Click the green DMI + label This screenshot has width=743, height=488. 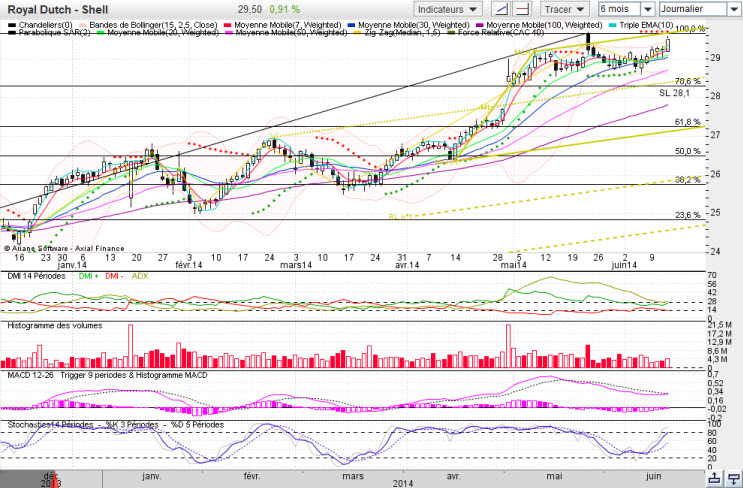pyautogui.click(x=89, y=276)
